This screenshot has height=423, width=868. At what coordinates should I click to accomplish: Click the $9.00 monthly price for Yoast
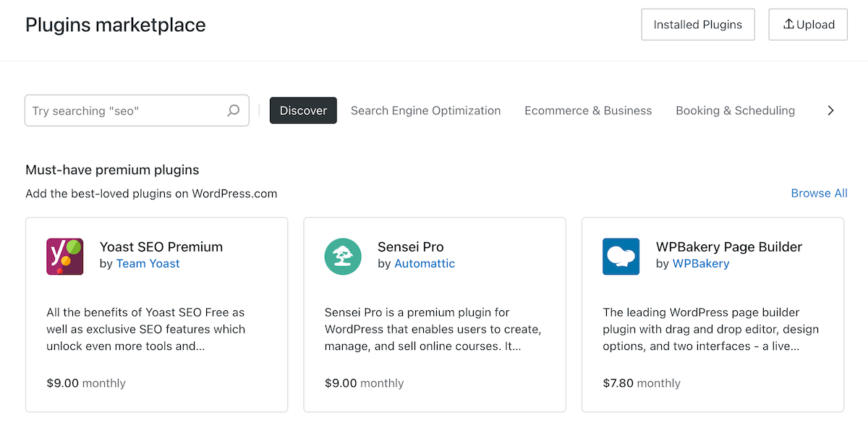point(86,383)
